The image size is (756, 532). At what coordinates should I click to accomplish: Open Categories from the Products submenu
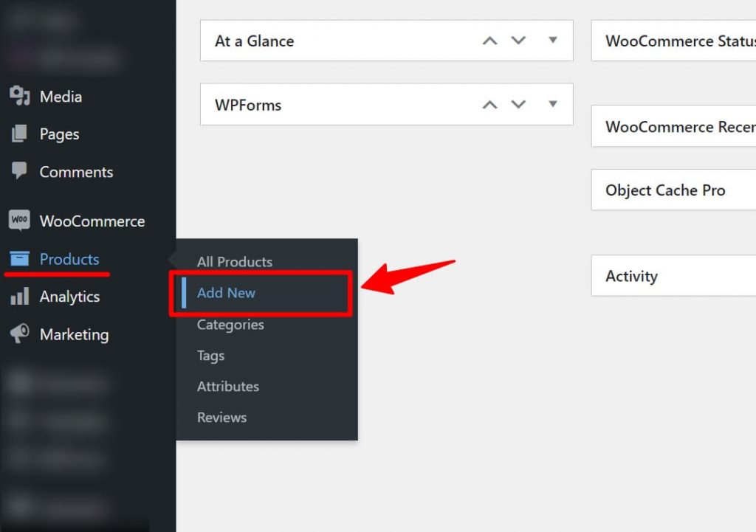tap(230, 325)
